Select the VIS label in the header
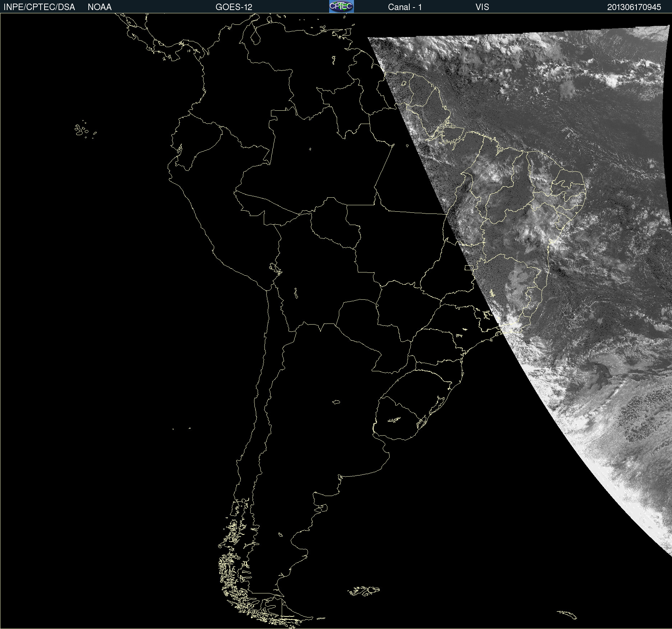The height and width of the screenshot is (629, 672). (x=482, y=7)
